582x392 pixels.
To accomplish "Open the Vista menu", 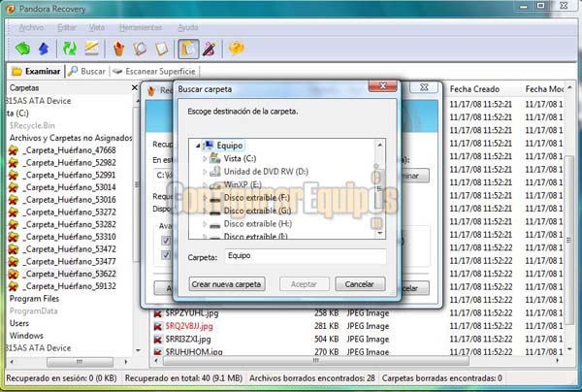I will pos(96,27).
